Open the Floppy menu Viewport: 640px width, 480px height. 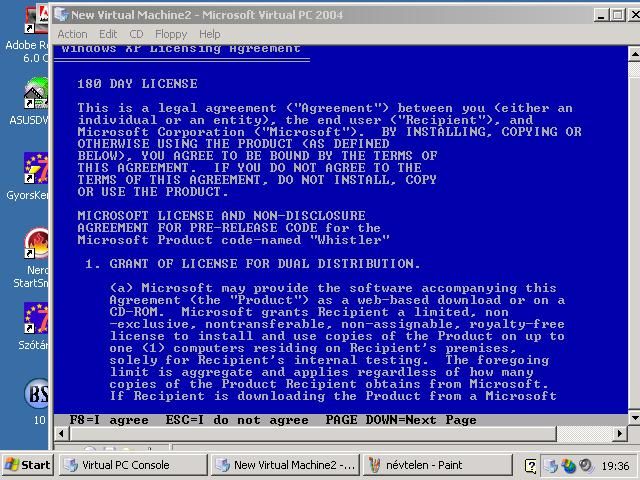click(x=171, y=34)
